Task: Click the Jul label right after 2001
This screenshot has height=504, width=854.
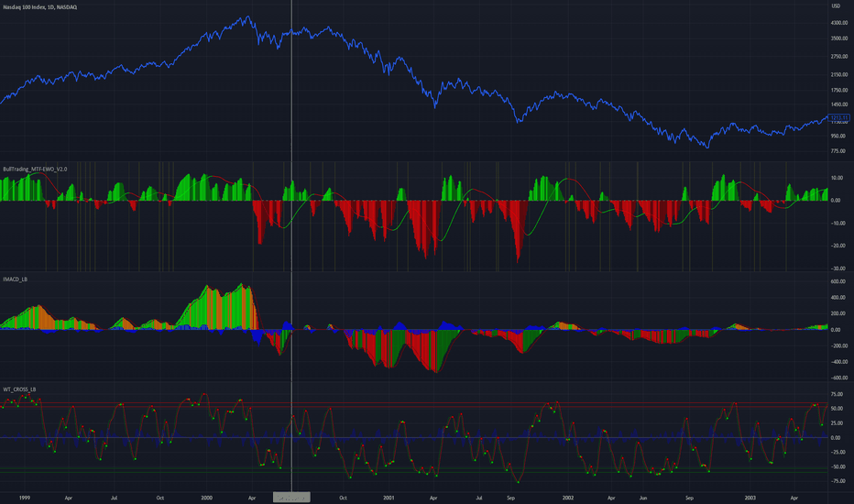Action: 478,498
